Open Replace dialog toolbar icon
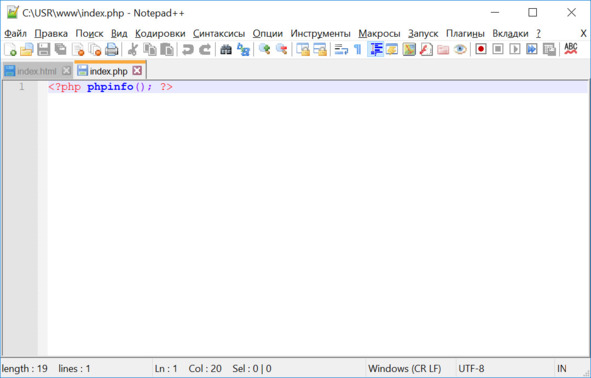 click(243, 49)
